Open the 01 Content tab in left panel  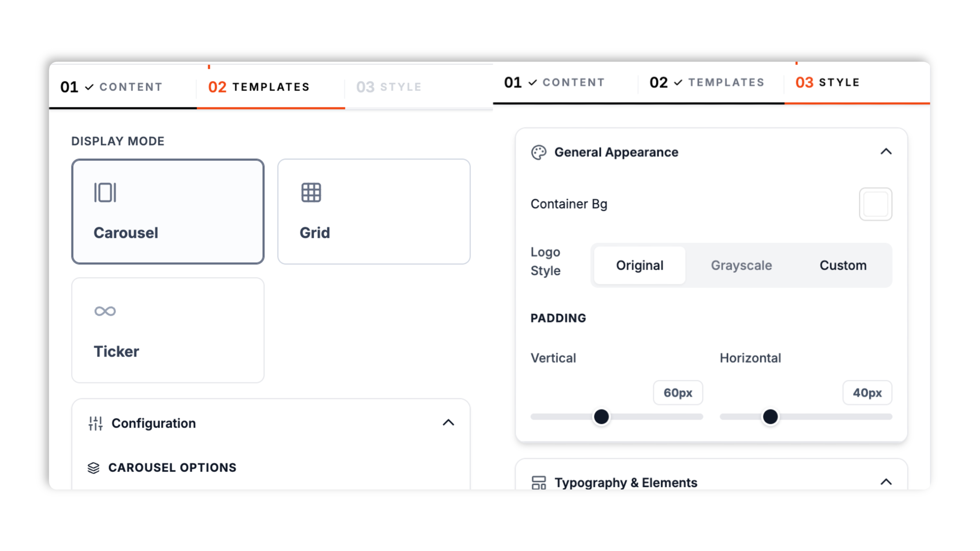tap(123, 87)
